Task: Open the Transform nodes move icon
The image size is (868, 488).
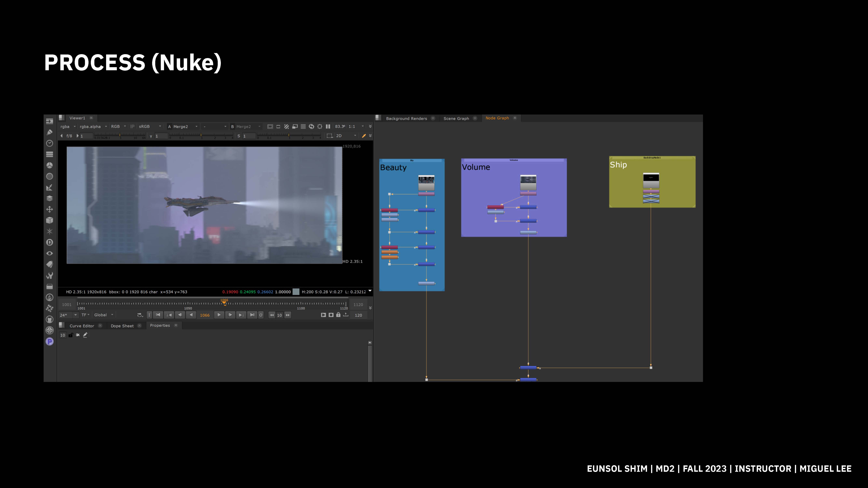Action: [x=49, y=210]
